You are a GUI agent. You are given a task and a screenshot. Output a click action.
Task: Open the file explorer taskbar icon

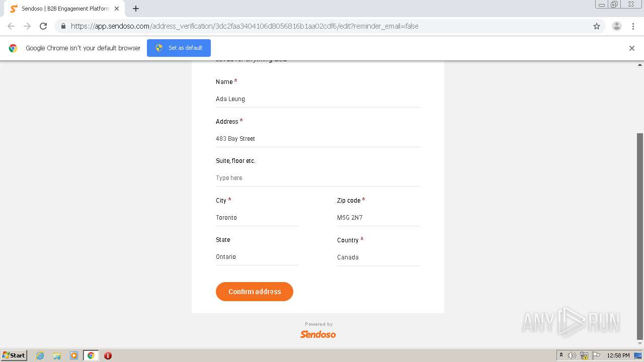(x=57, y=355)
